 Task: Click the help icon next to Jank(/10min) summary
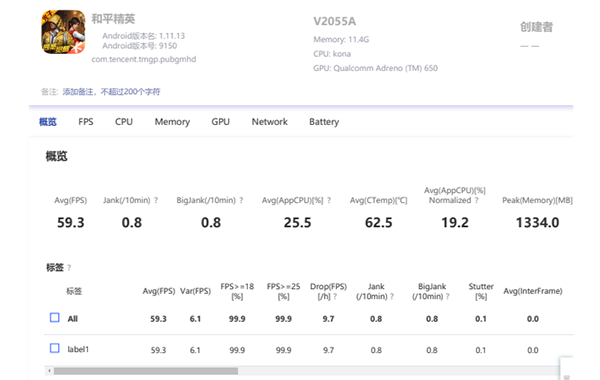click(156, 200)
